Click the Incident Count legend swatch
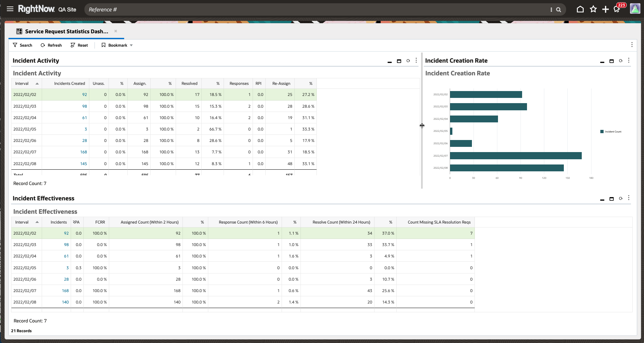The height and width of the screenshot is (343, 644). click(x=602, y=132)
